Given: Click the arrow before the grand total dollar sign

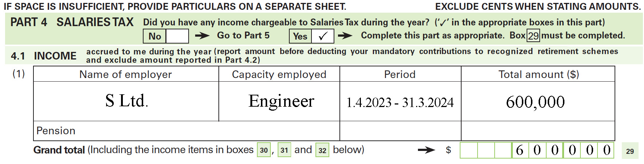Looking at the screenshot, I should [426, 150].
